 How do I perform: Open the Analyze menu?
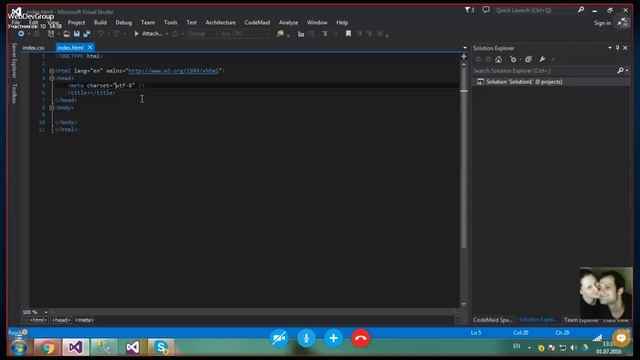point(288,22)
